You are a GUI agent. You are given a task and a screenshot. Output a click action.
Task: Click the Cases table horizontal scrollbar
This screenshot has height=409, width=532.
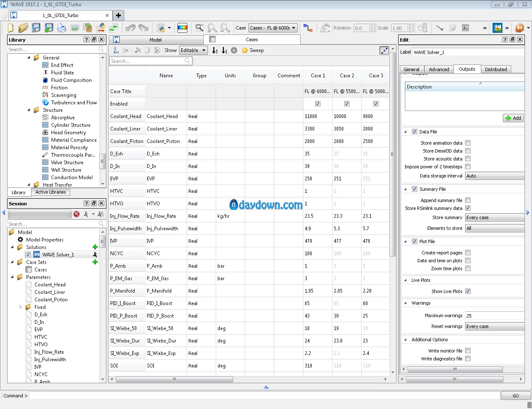point(175,379)
